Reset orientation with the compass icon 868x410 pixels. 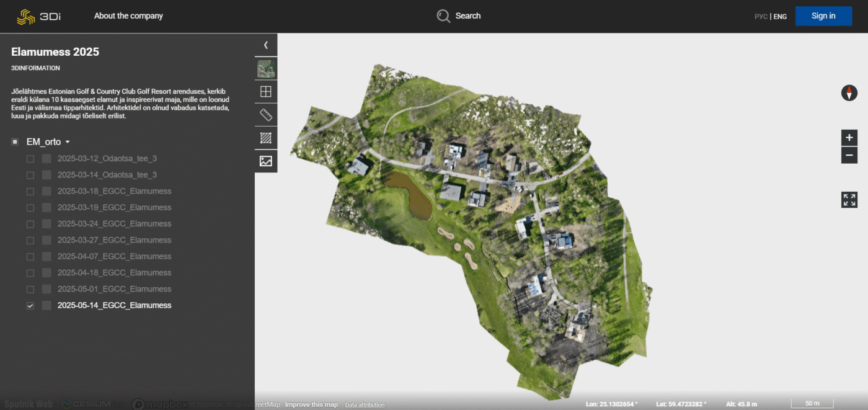pos(849,93)
